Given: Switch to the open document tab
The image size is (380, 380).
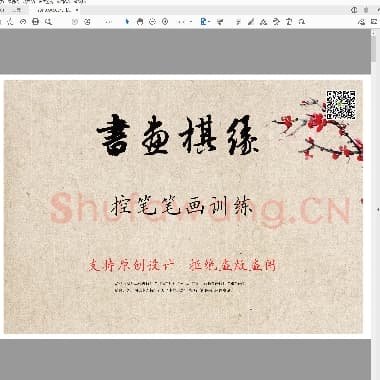Looking at the screenshot, I should (x=54, y=10).
